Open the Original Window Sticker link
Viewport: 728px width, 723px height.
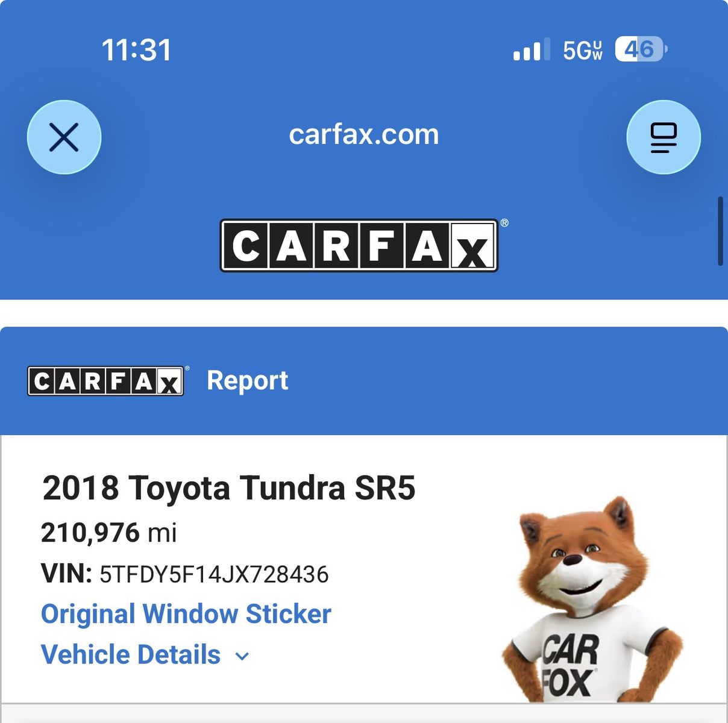point(186,614)
